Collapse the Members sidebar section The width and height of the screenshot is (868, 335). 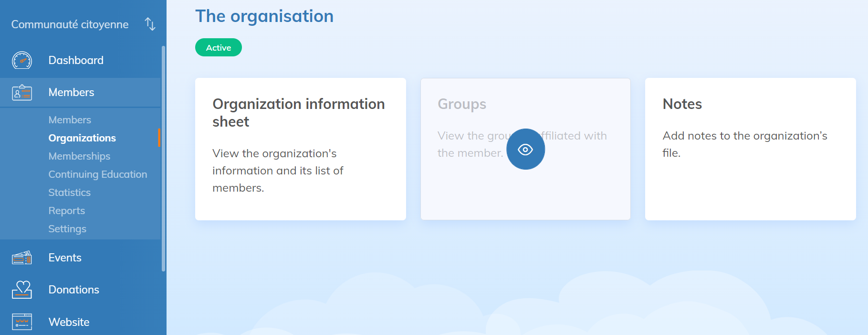[71, 93]
